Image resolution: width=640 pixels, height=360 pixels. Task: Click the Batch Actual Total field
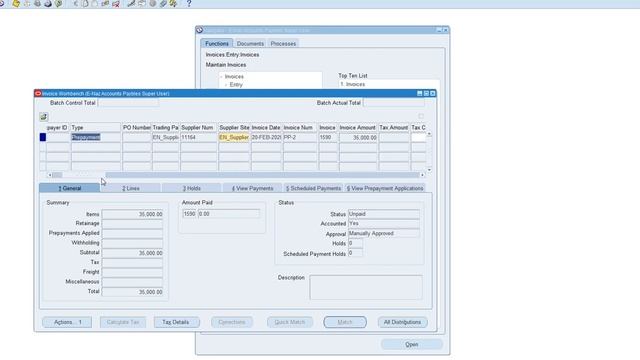393,103
